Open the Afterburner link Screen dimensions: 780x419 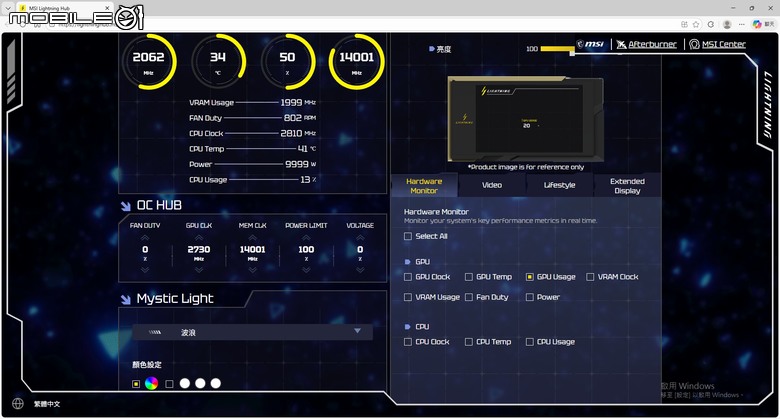click(x=652, y=44)
